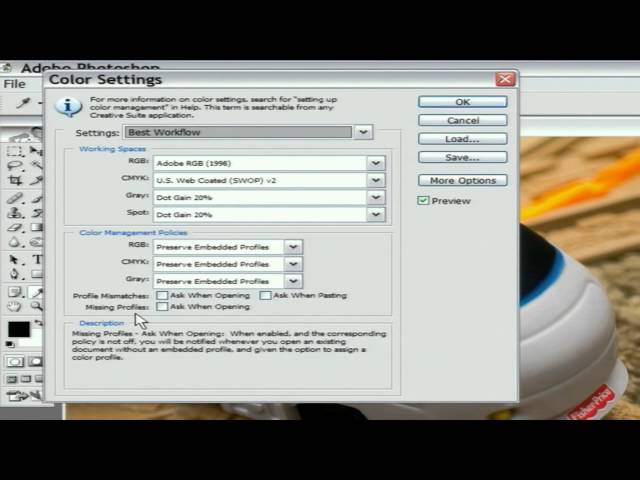Click the Cancel button
This screenshot has height=480, width=640.
click(x=462, y=120)
